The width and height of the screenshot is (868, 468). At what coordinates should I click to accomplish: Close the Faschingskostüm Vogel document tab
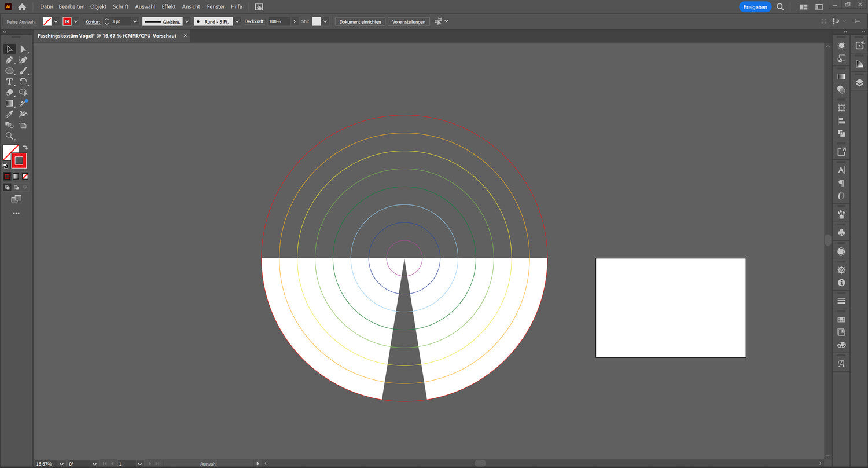(185, 35)
